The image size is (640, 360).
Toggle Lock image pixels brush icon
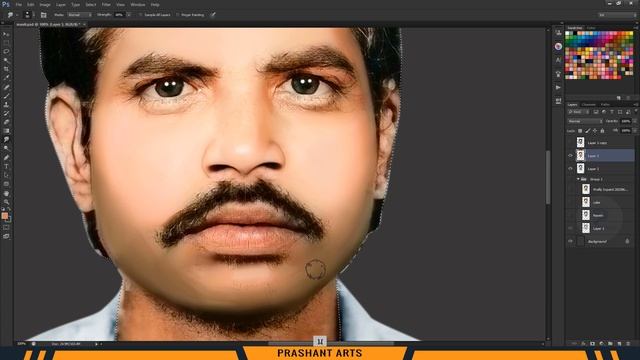tap(588, 131)
